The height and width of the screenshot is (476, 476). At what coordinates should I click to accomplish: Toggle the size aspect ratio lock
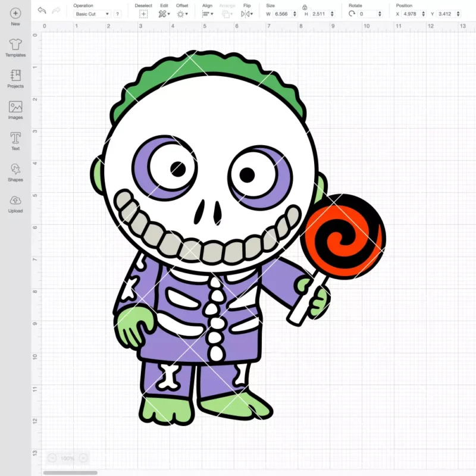pyautogui.click(x=305, y=7)
